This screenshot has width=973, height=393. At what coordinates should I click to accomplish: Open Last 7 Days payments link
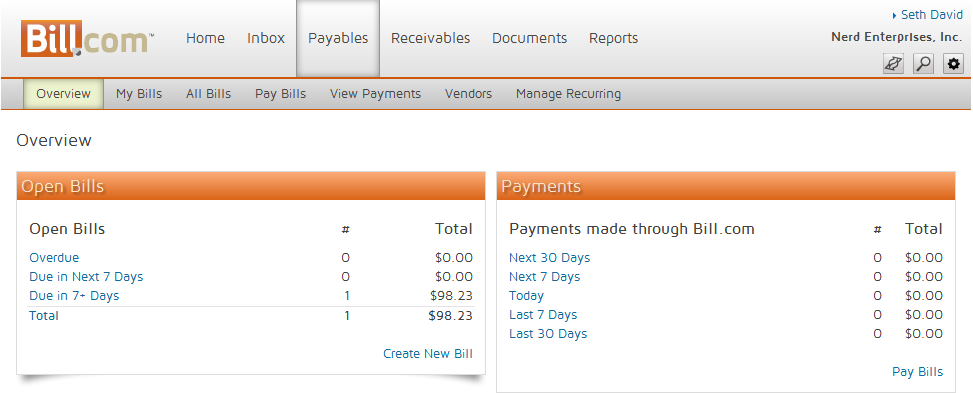tap(543, 315)
